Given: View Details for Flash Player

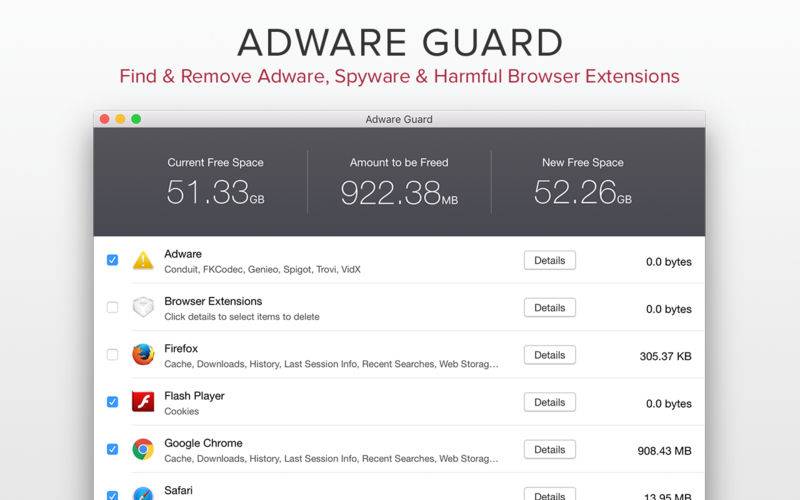Looking at the screenshot, I should click(549, 402).
